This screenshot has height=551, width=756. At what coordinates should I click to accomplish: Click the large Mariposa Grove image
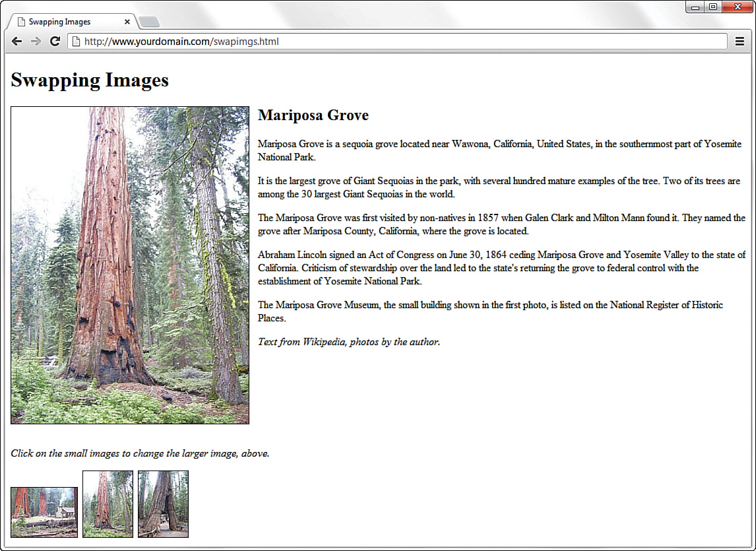(x=129, y=264)
